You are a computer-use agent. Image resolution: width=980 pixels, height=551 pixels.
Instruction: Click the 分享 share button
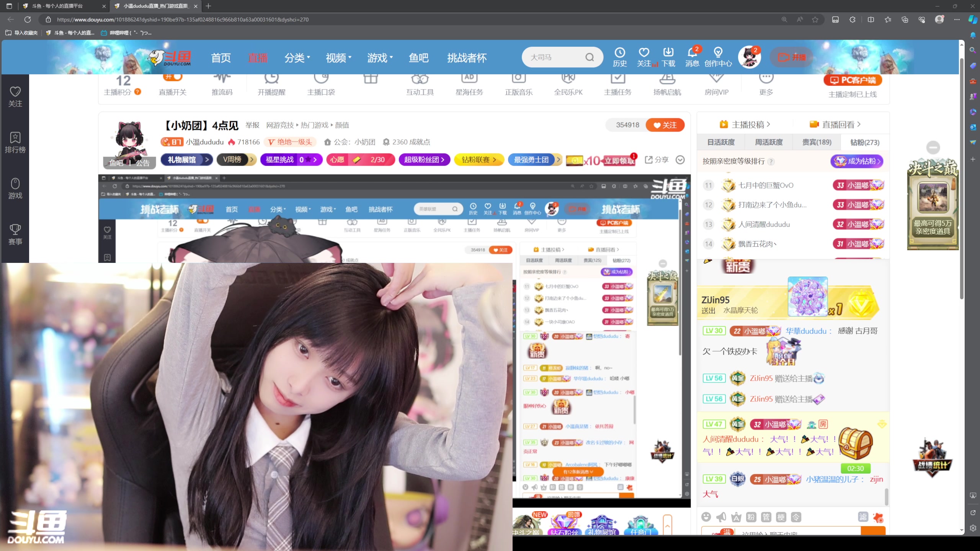click(657, 160)
